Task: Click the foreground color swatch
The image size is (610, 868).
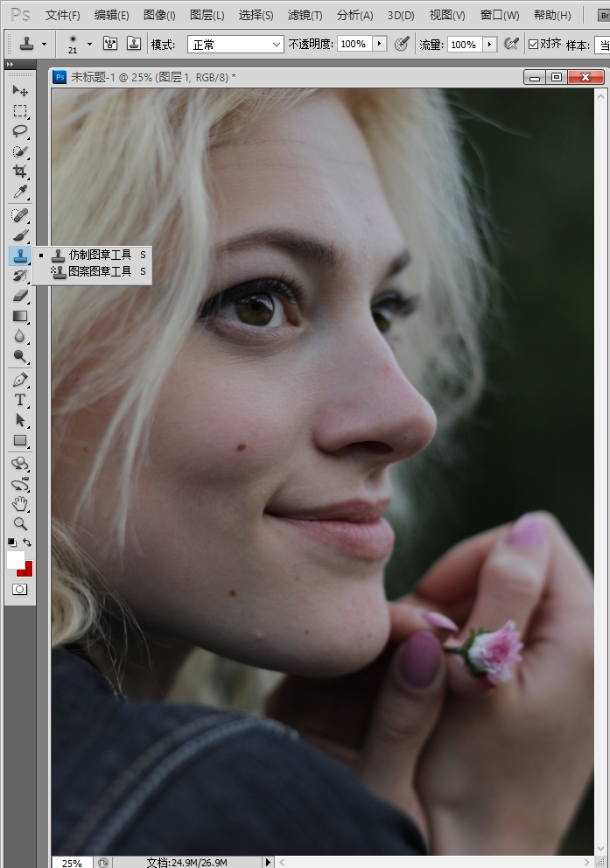Action: 16,560
